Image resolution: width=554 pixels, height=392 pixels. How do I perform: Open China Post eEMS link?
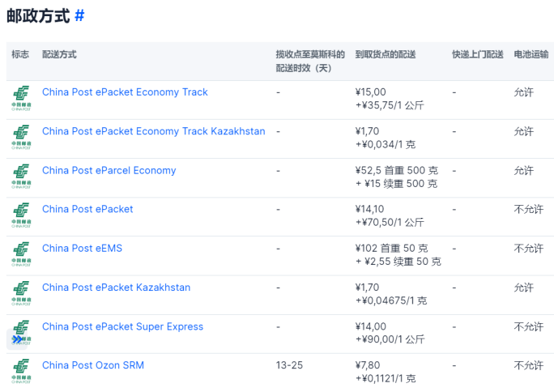tap(82, 249)
